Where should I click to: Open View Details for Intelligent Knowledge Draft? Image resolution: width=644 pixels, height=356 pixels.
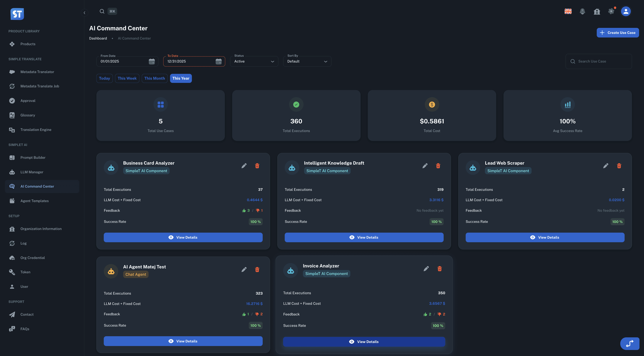click(x=364, y=237)
